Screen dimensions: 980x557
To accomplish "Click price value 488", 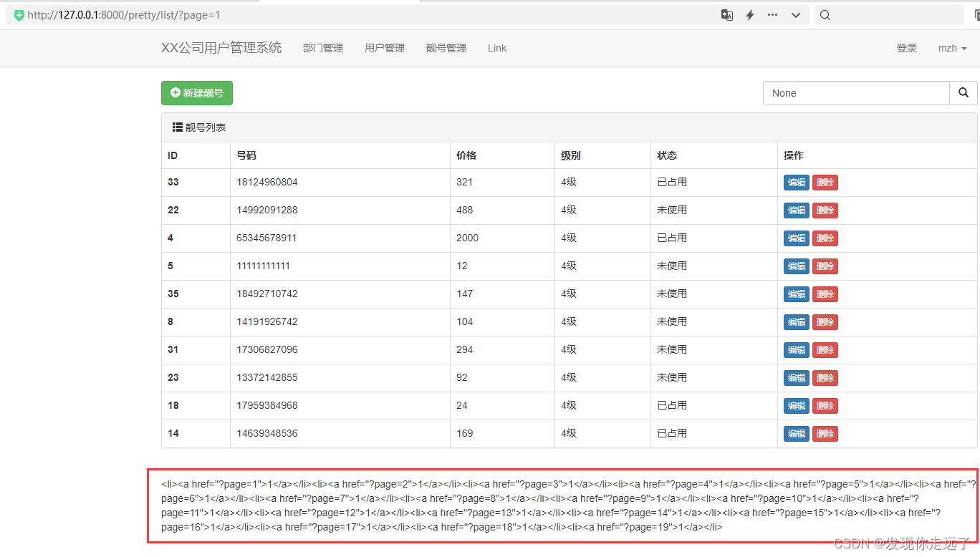I will 464,210.
